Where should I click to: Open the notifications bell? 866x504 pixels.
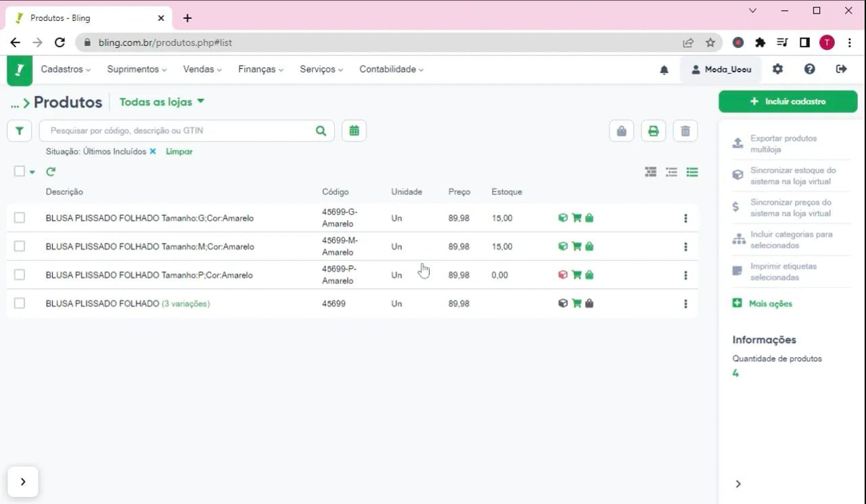664,70
